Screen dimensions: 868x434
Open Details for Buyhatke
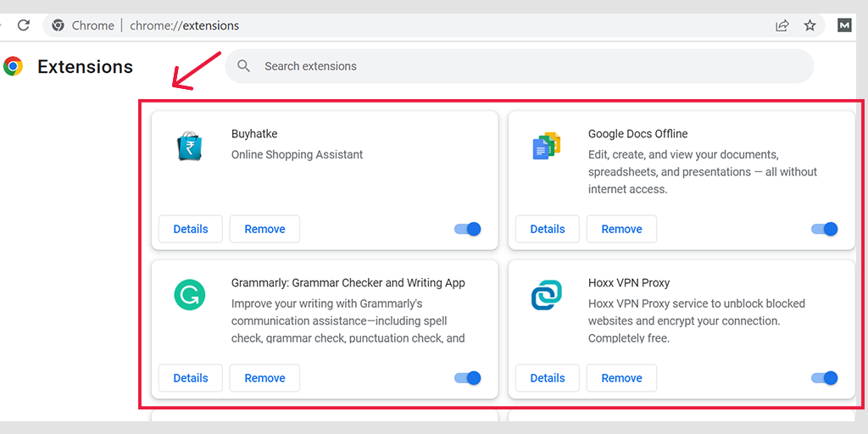point(191,229)
